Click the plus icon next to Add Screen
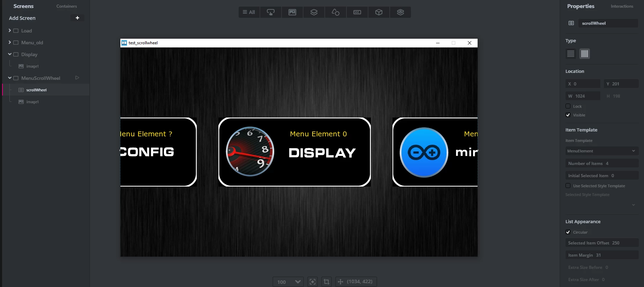Image resolution: width=644 pixels, height=287 pixels. point(77,18)
